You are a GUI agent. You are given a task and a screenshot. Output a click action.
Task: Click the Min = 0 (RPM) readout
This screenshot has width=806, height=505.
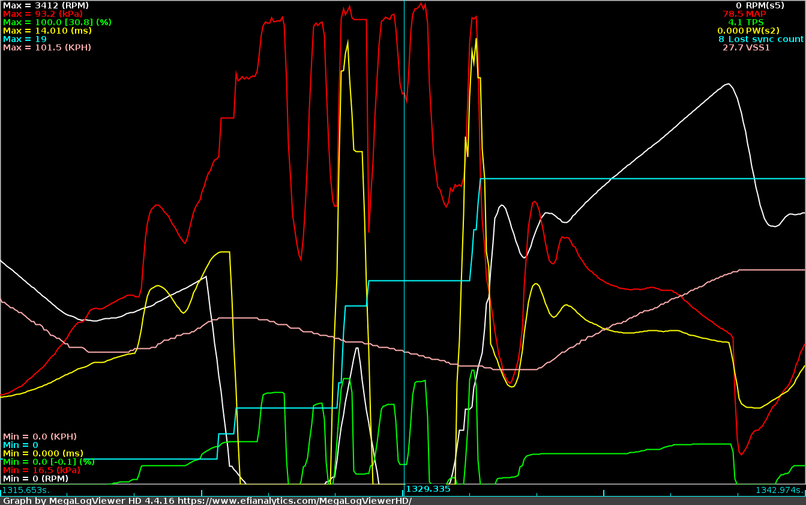[37, 478]
